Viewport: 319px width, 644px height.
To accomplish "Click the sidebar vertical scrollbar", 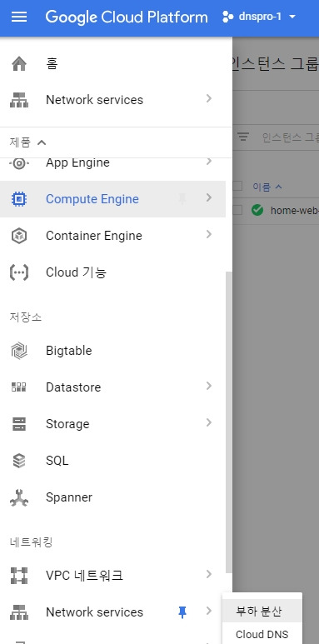I will click(229, 421).
